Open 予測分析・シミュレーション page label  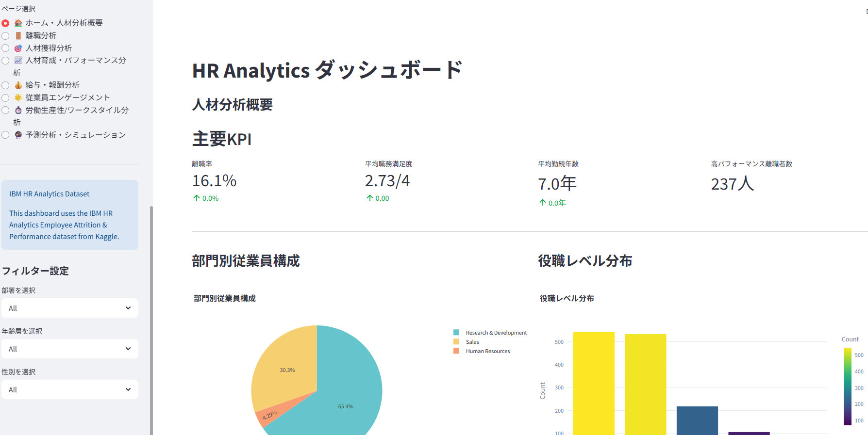(x=75, y=135)
